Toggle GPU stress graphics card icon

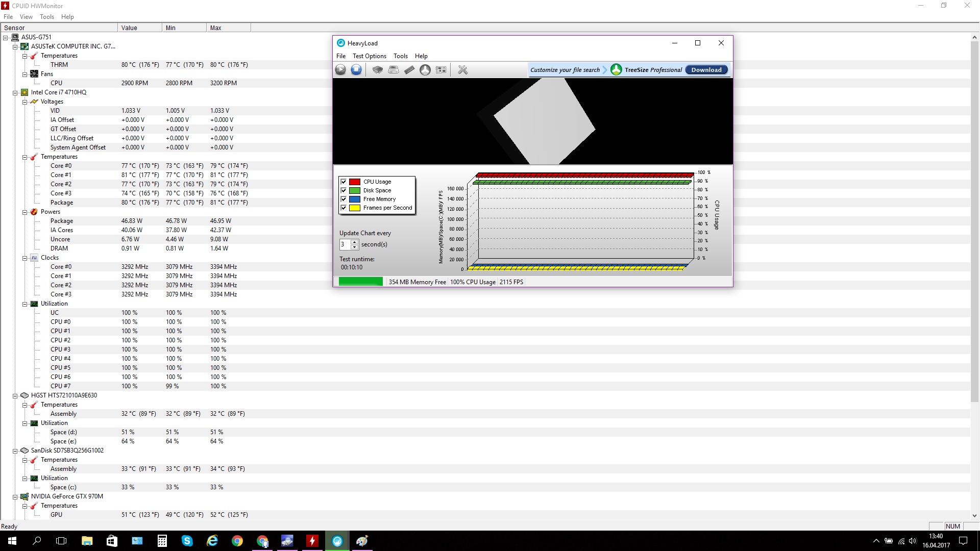click(x=442, y=70)
